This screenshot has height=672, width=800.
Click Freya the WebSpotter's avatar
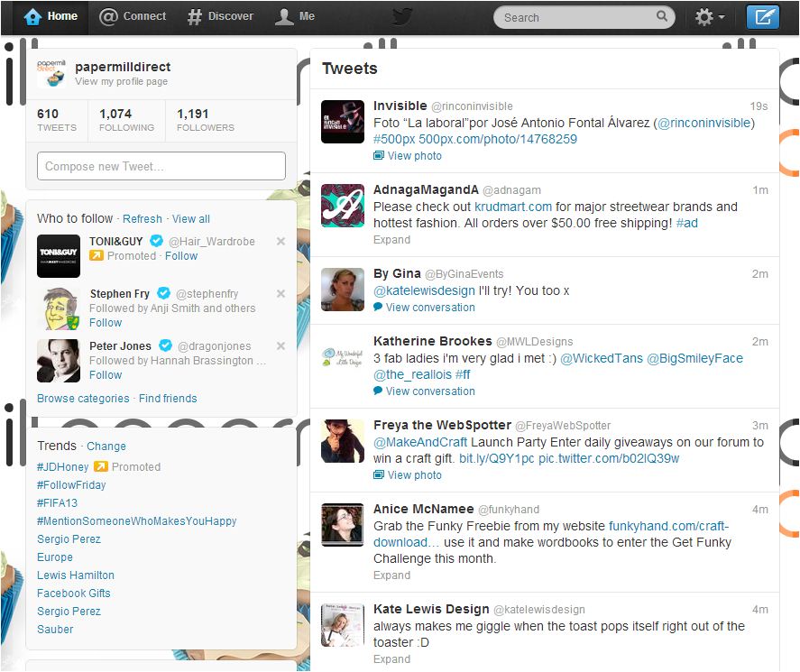pyautogui.click(x=343, y=441)
